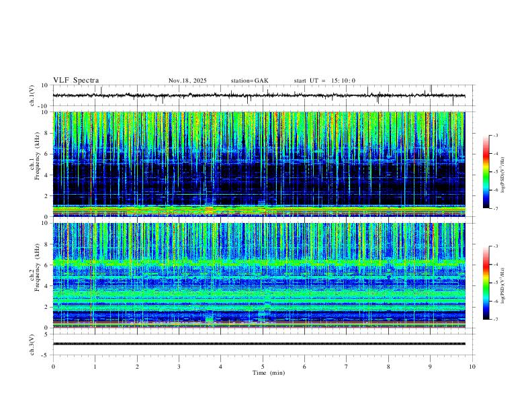The image size is (532, 411).
Task: Click the "-7" tick on ch.2 colorbar
Action: (x=496, y=320)
